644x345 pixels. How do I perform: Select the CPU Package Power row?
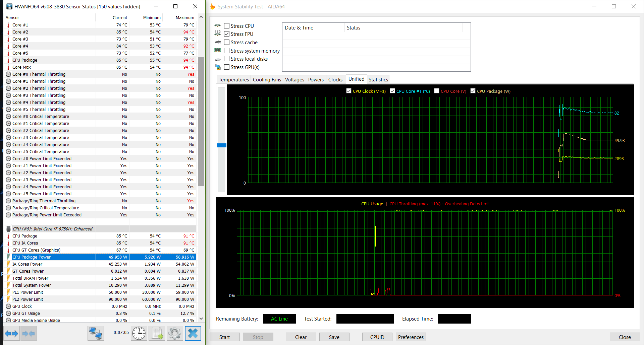54,257
